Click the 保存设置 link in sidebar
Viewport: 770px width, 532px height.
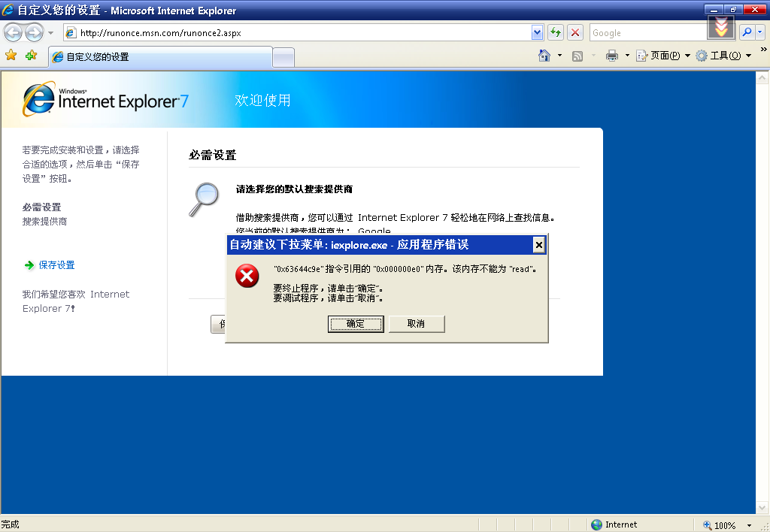(56, 265)
